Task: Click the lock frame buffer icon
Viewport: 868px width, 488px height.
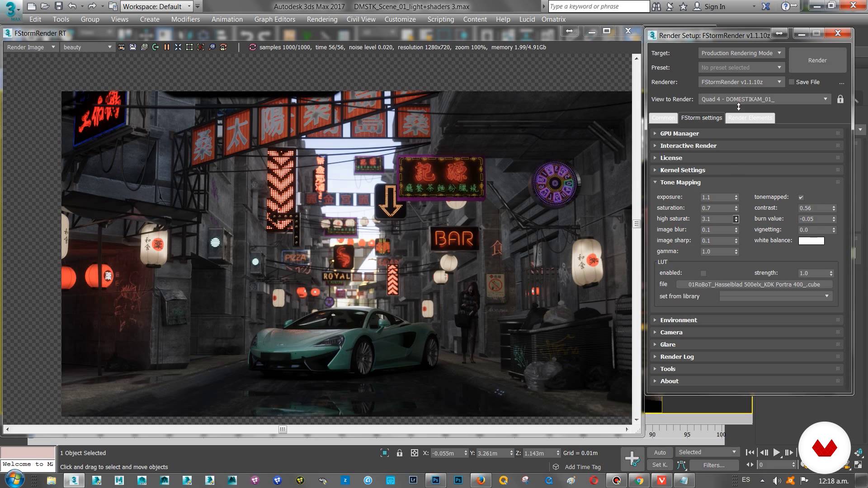Action: click(121, 47)
